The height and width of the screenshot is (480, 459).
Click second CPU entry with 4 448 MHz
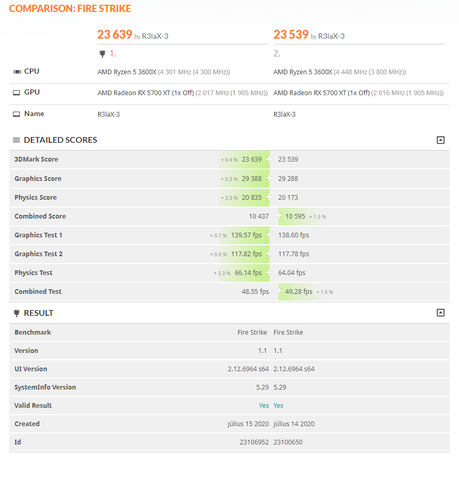tap(340, 72)
